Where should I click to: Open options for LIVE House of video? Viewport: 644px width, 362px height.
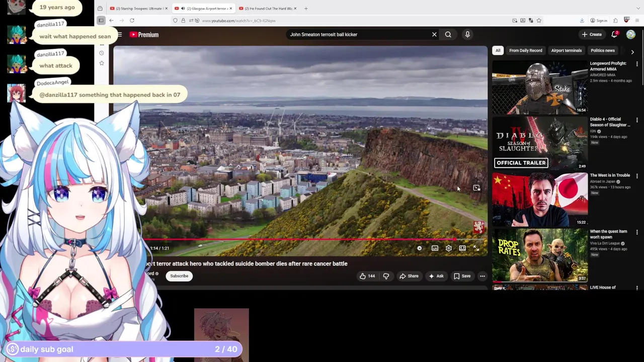[637, 288]
